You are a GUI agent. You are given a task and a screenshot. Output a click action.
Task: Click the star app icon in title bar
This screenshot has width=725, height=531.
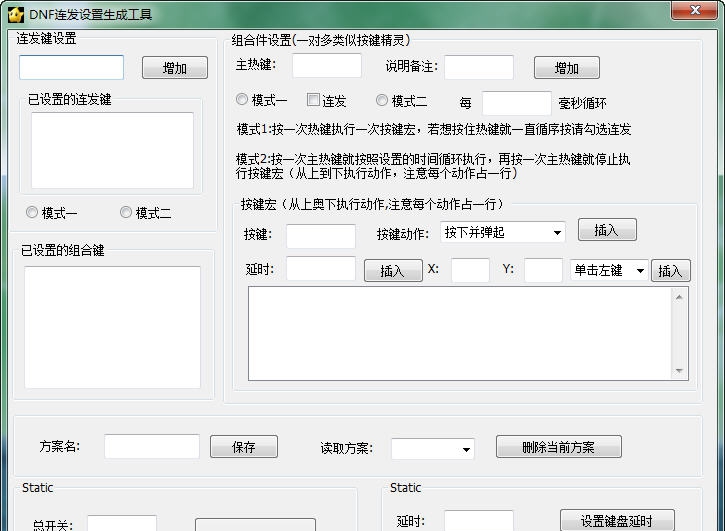tap(15, 14)
